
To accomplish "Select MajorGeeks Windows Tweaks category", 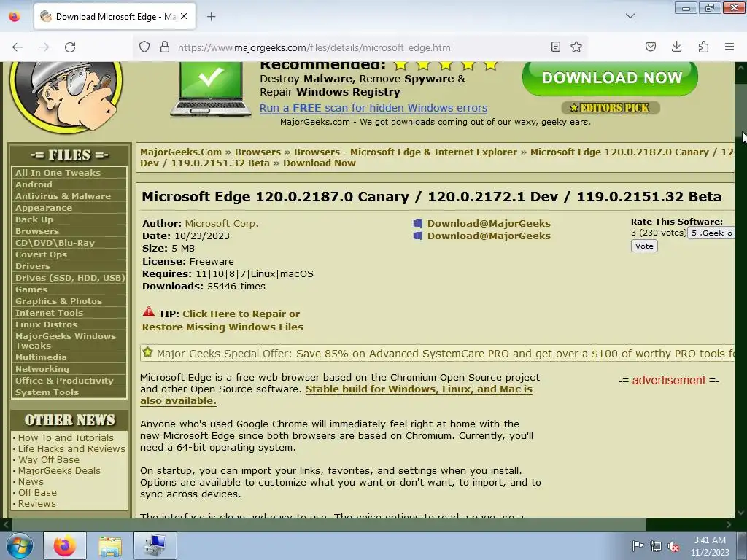I will pos(65,341).
